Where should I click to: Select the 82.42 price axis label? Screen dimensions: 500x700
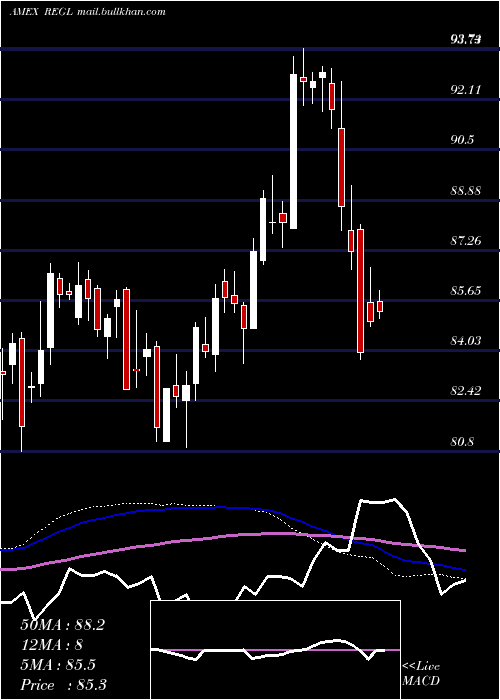point(466,391)
